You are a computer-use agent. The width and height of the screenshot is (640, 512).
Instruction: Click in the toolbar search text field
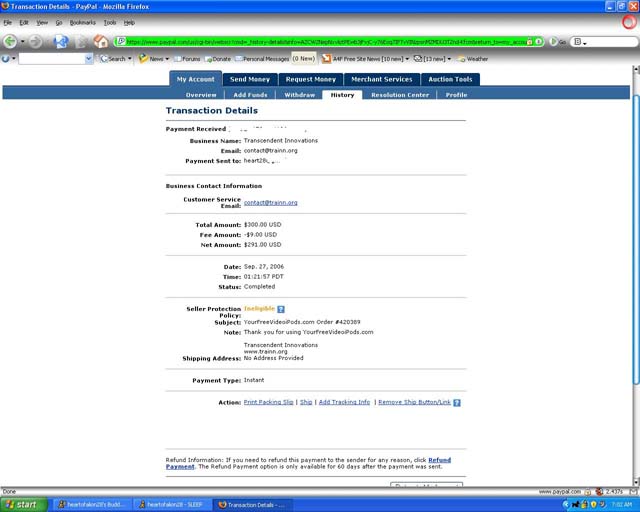52,59
